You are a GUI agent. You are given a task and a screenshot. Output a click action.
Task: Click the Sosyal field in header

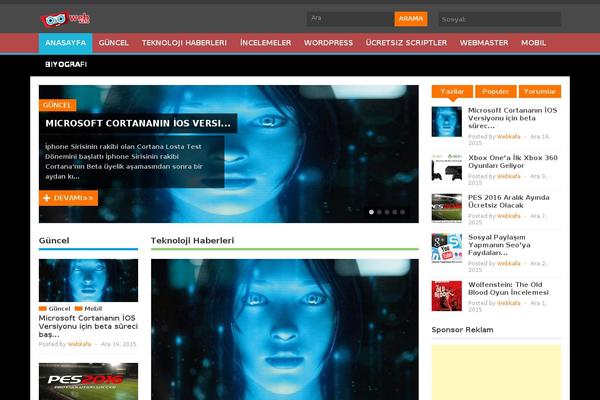[500, 19]
